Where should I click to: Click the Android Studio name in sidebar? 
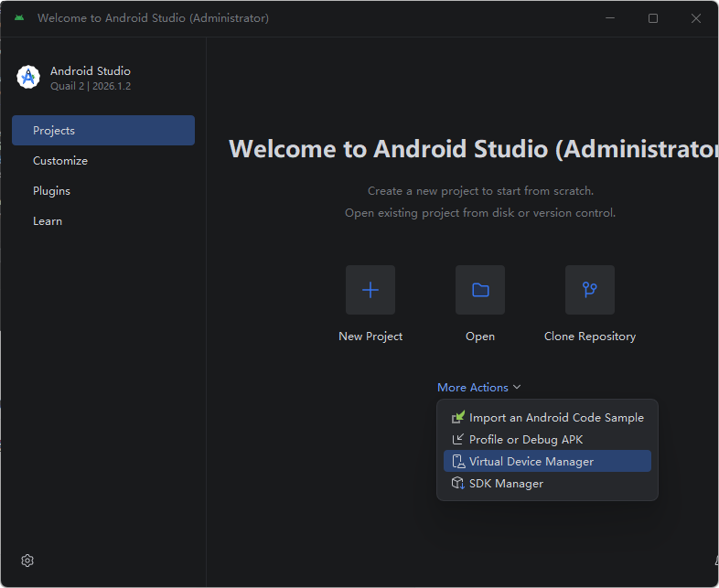[x=91, y=71]
